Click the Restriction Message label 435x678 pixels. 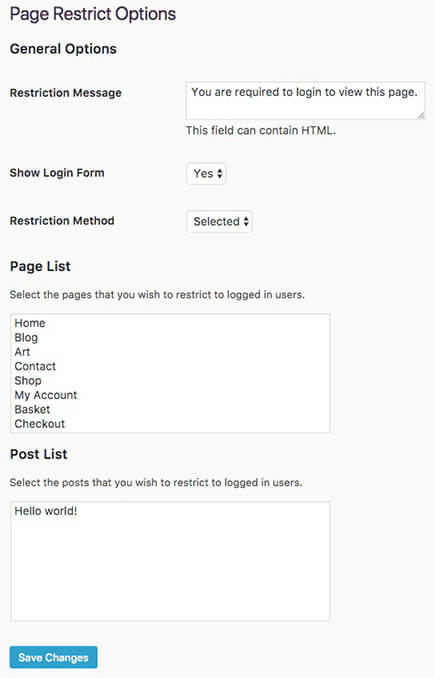coord(66,93)
